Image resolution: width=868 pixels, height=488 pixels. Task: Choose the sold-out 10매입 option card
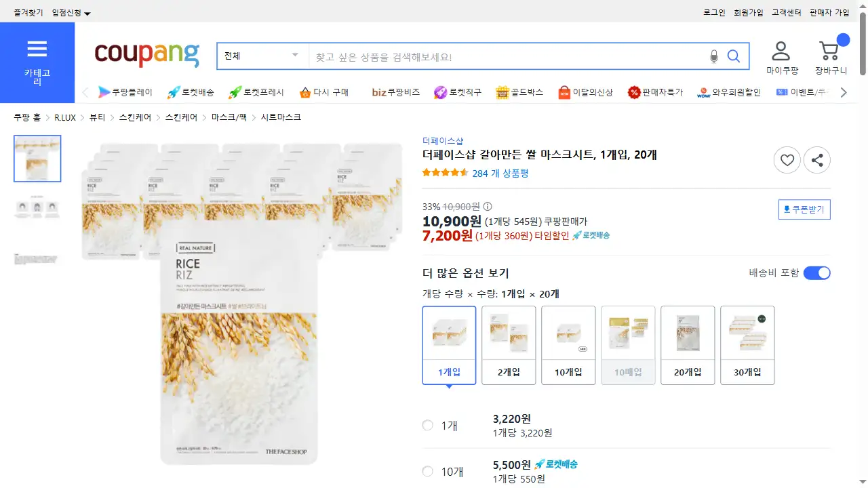coord(628,346)
